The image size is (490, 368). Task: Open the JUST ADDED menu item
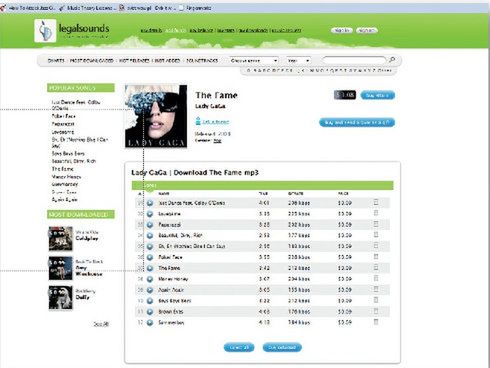tap(167, 61)
